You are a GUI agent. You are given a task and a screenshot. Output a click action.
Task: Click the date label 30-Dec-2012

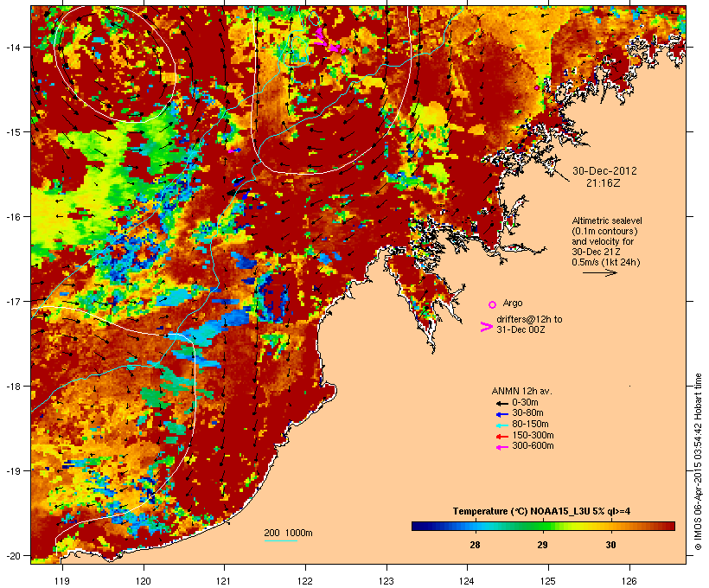click(x=604, y=171)
